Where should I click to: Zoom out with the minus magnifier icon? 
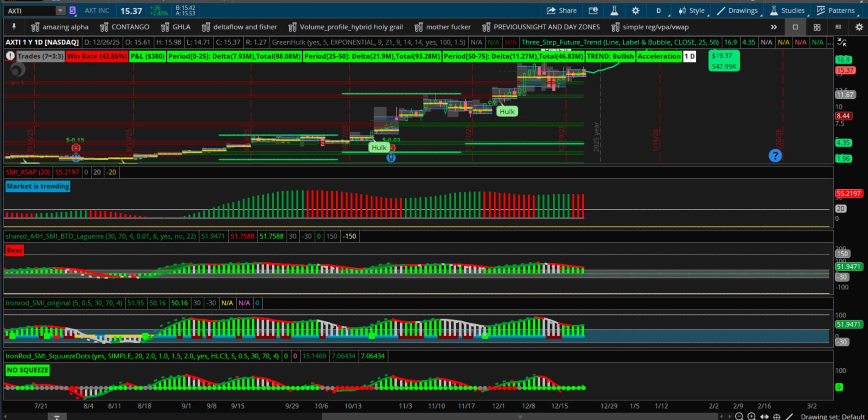pos(739,416)
